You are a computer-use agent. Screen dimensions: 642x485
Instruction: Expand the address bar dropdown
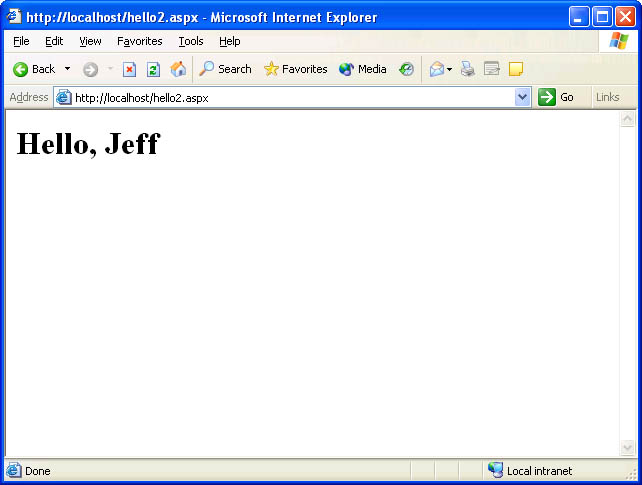click(522, 97)
